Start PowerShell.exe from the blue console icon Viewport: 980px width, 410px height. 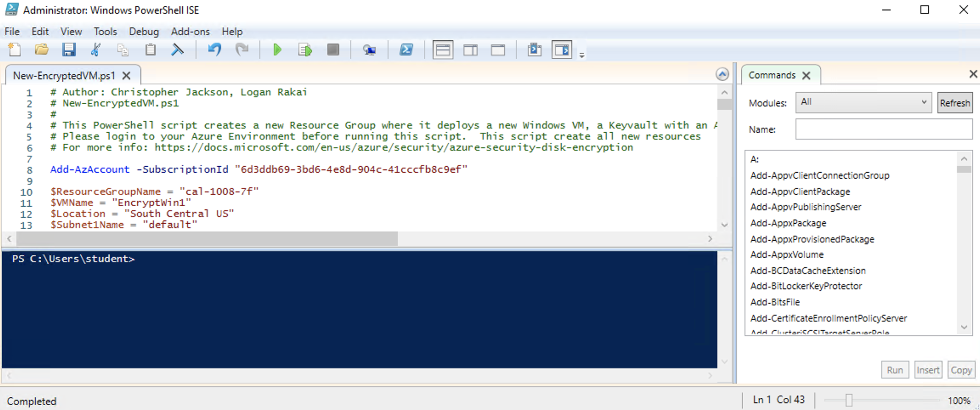point(406,50)
